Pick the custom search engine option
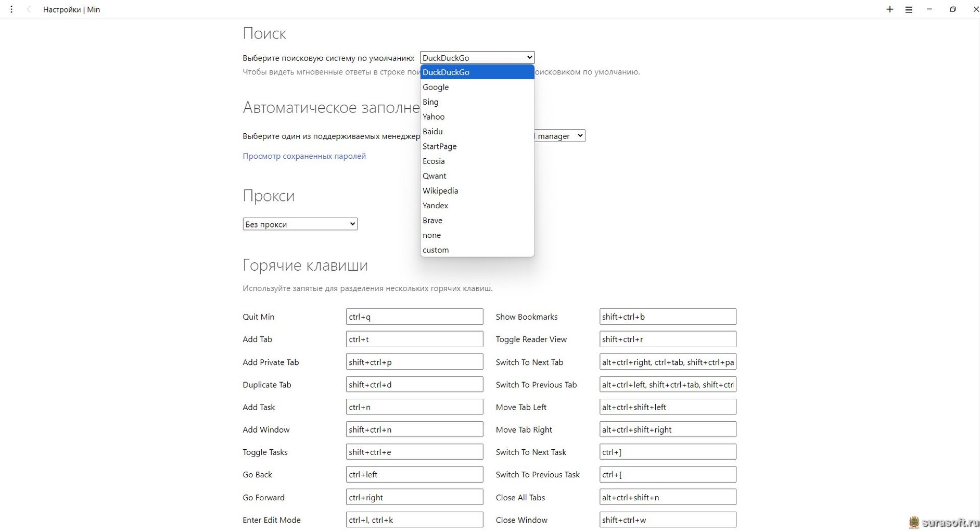 click(x=477, y=250)
